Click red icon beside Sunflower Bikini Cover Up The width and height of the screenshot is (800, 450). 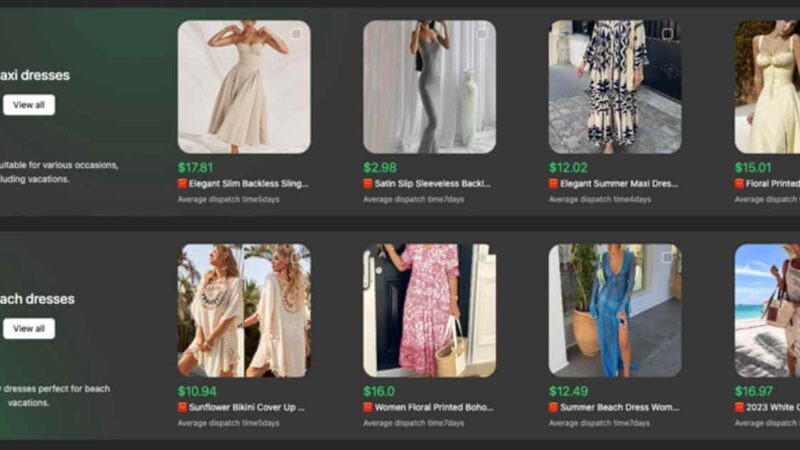(183, 408)
